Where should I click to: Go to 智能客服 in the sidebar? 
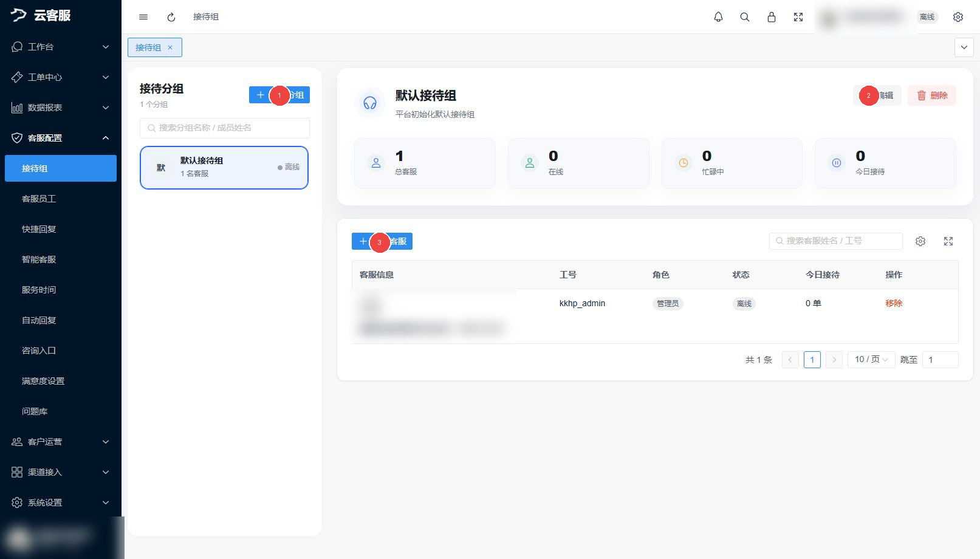coord(61,259)
